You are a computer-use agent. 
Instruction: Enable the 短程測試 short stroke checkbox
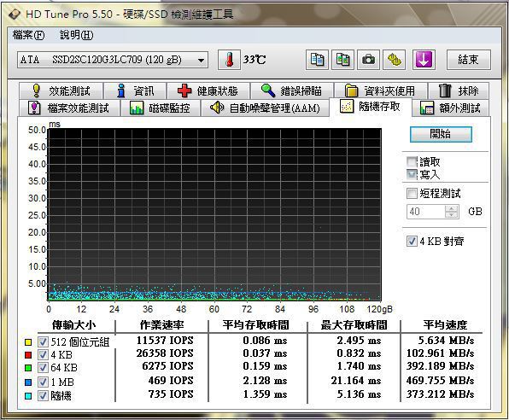point(412,194)
